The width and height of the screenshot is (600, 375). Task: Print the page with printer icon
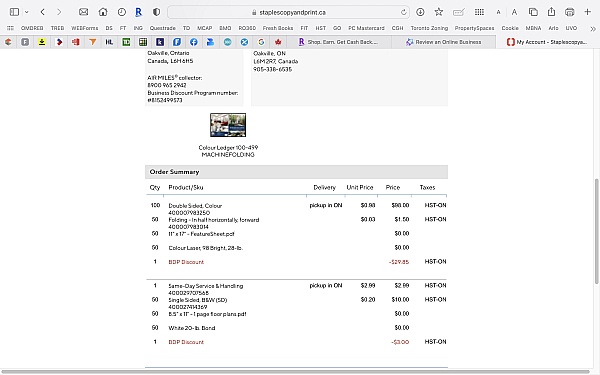point(570,12)
